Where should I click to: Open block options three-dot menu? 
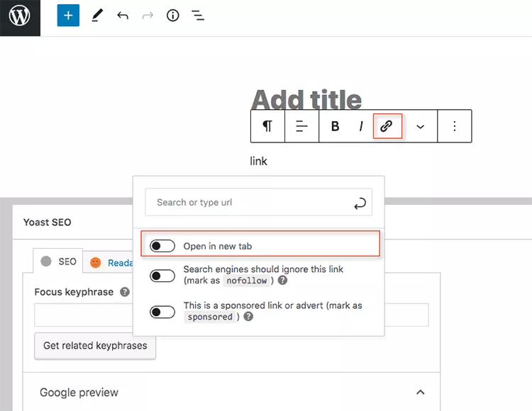click(455, 126)
